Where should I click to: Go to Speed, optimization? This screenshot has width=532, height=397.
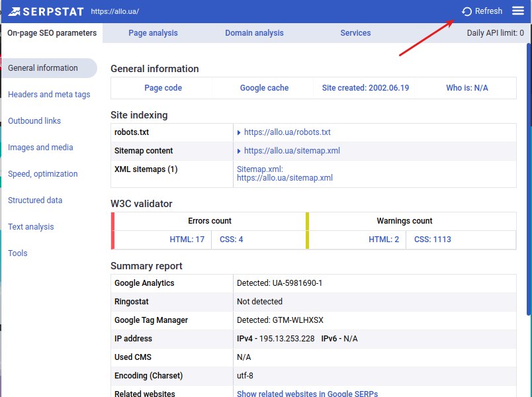coord(43,174)
